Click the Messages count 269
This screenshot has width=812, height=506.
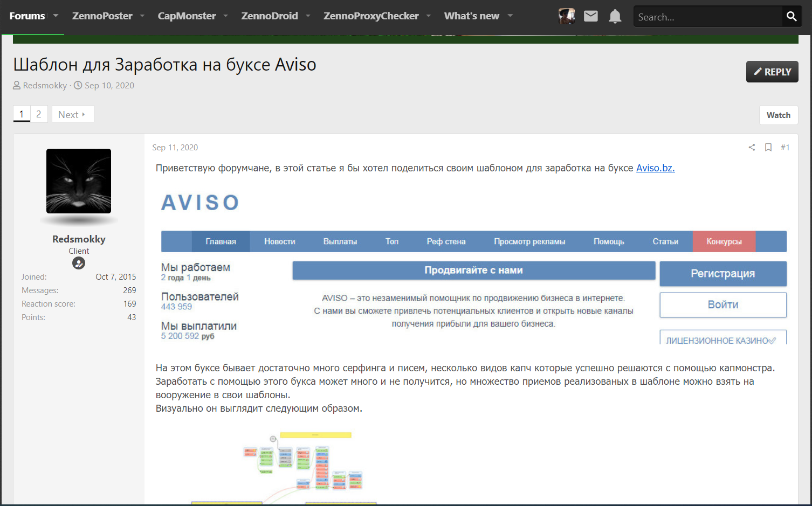(129, 290)
